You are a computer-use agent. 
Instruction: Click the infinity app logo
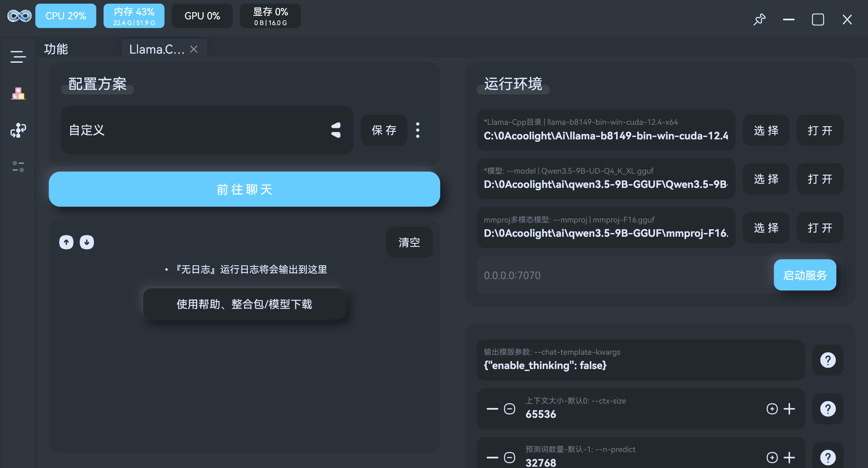(19, 16)
